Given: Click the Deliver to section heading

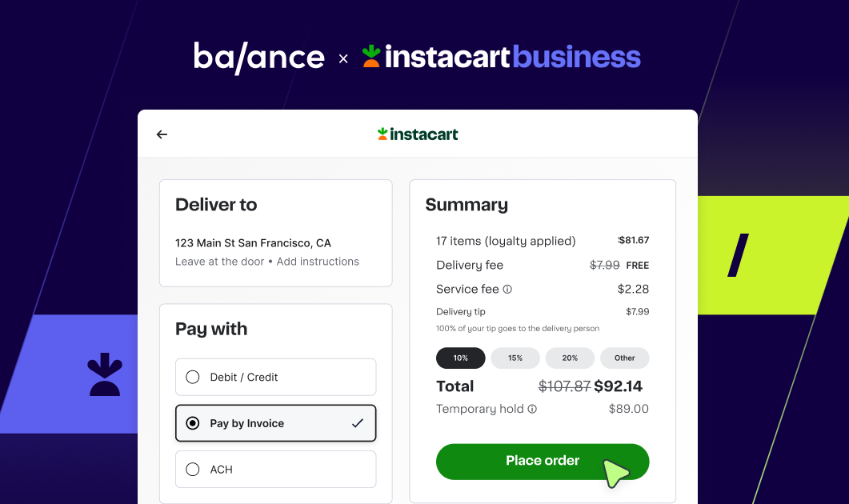Looking at the screenshot, I should [x=216, y=205].
